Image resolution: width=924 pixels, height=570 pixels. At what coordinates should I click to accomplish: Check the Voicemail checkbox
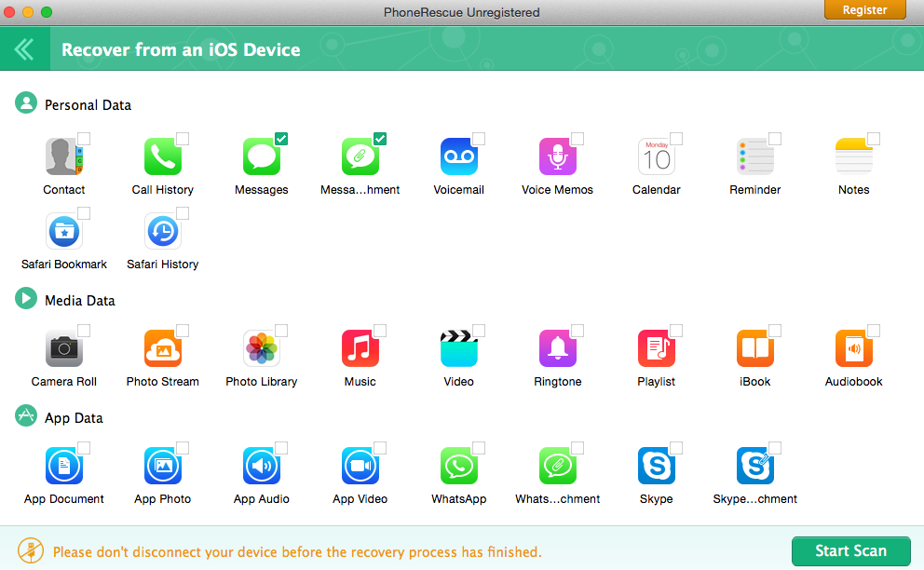(479, 139)
